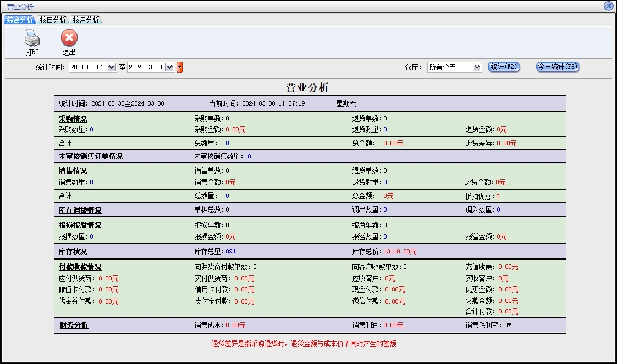
Task: Open the 付款收款情况 heading link
Action: 80,267
